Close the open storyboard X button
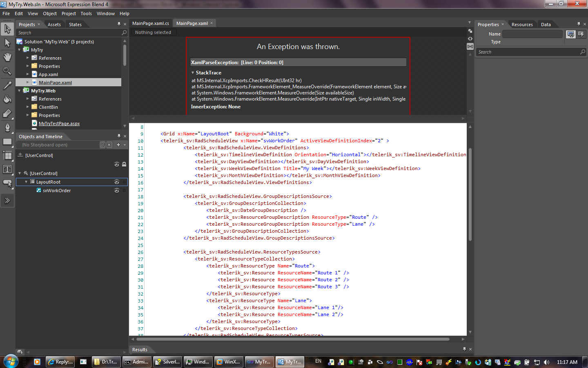 (x=109, y=145)
